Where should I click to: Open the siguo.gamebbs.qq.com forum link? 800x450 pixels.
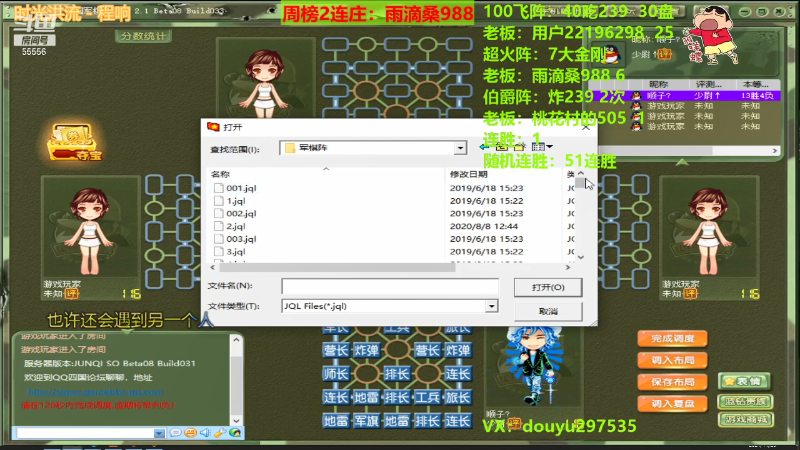tap(95, 391)
